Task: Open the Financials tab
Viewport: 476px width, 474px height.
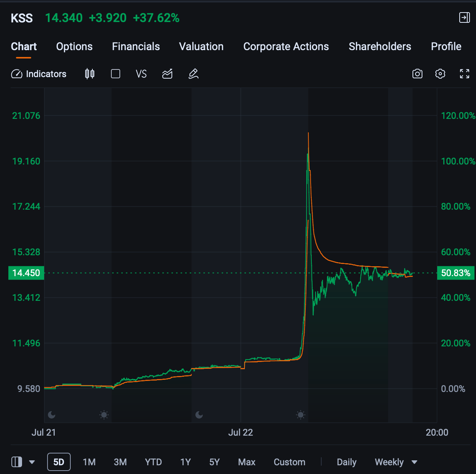Action: point(136,46)
